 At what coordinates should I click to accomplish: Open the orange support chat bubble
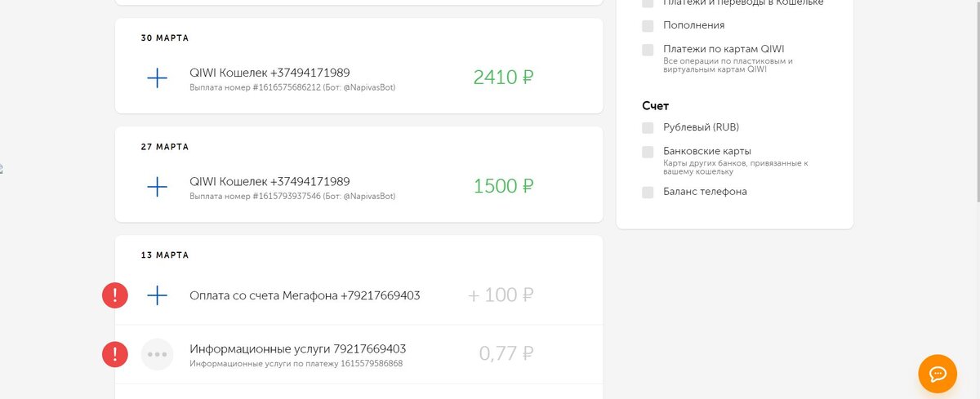click(938, 374)
